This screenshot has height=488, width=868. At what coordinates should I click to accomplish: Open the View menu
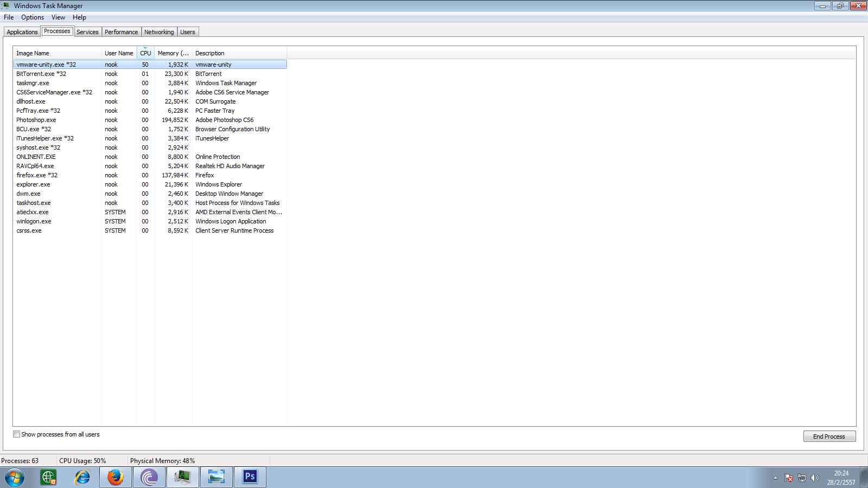[58, 17]
